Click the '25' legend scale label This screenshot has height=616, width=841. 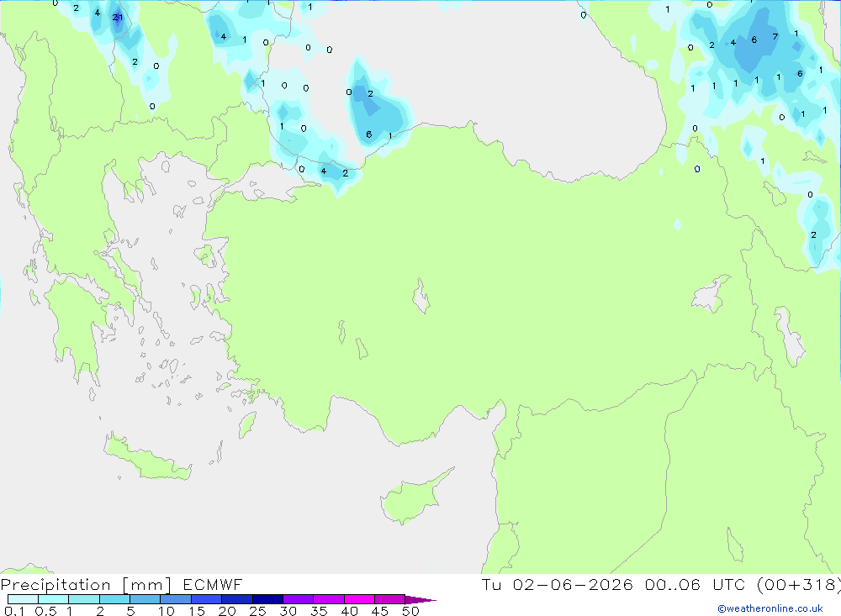click(257, 611)
